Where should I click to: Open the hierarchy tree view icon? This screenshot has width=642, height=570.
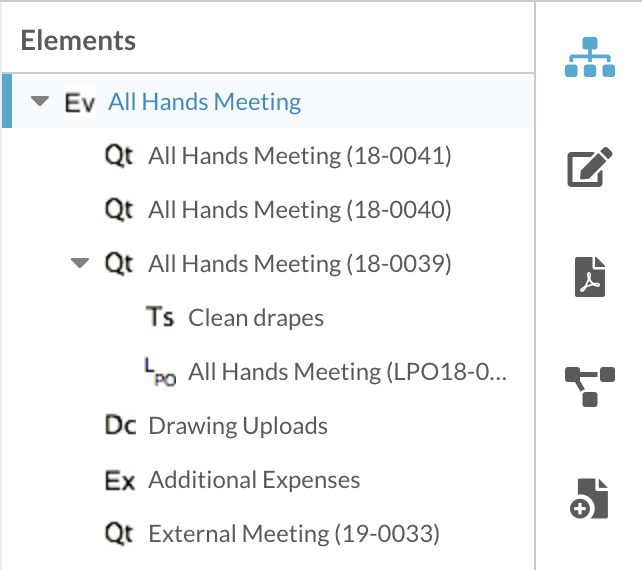(590, 59)
